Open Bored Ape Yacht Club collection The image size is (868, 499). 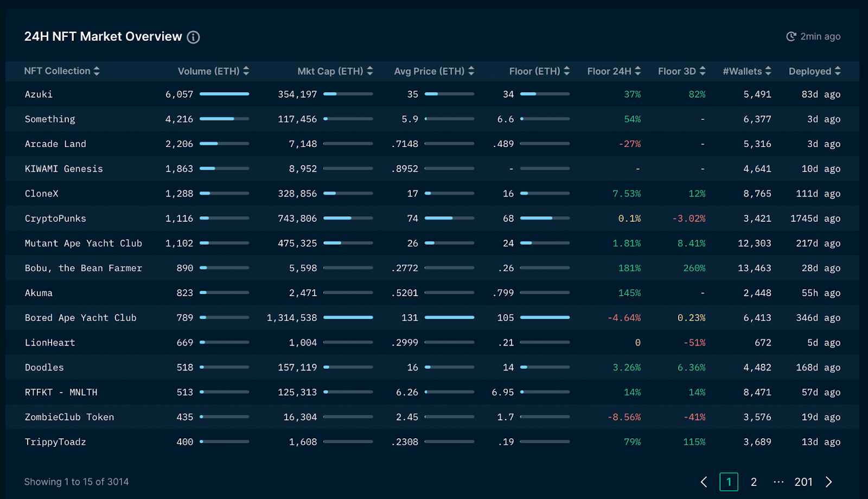click(80, 318)
